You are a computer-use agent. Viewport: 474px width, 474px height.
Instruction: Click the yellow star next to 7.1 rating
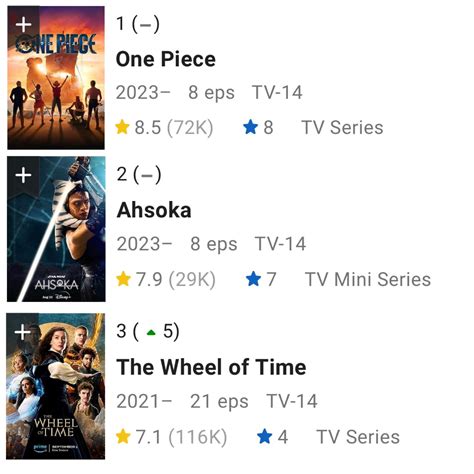(x=123, y=436)
